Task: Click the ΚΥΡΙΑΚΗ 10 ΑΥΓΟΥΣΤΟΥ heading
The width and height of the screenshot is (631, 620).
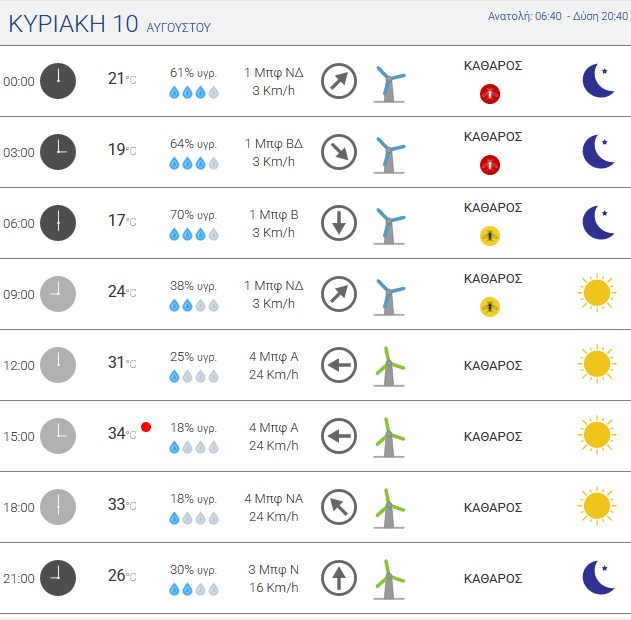Action: tap(109, 24)
